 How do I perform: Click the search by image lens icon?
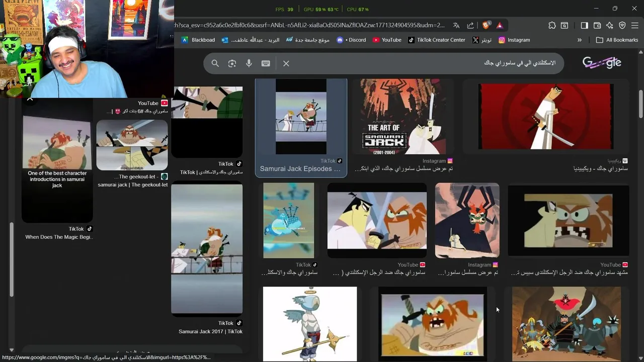(x=232, y=63)
